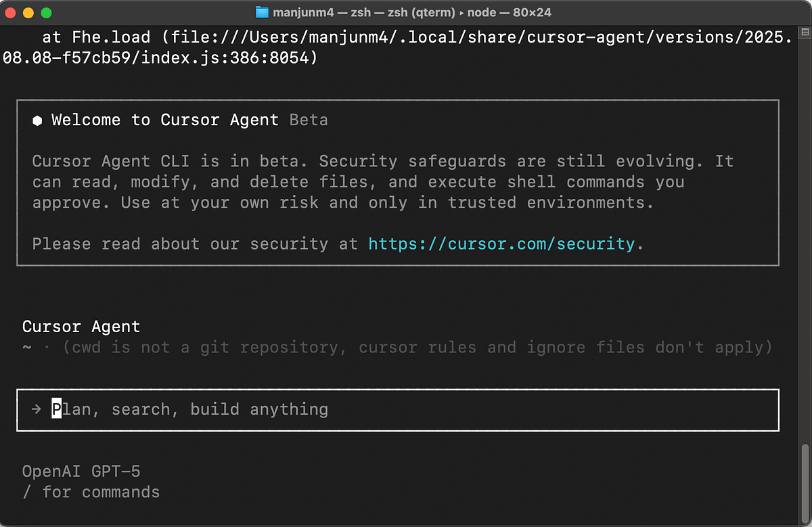Select the green zoom button

click(x=45, y=12)
